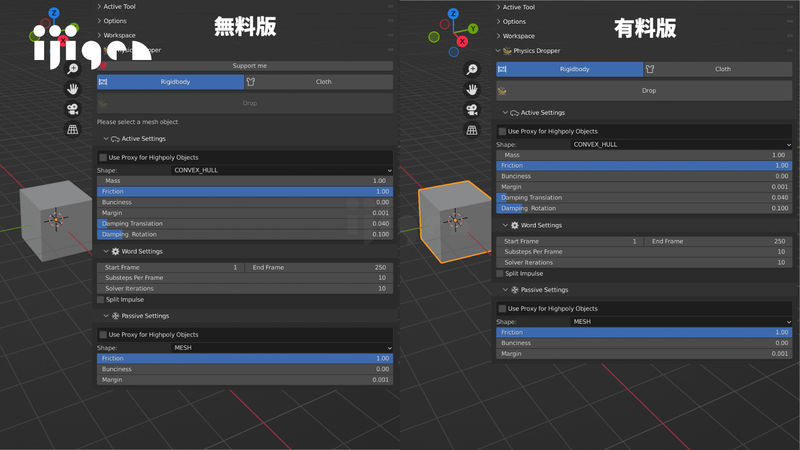Click blue Z axis ball in left gizmo
Image resolution: width=800 pixels, height=450 pixels.
click(x=54, y=13)
